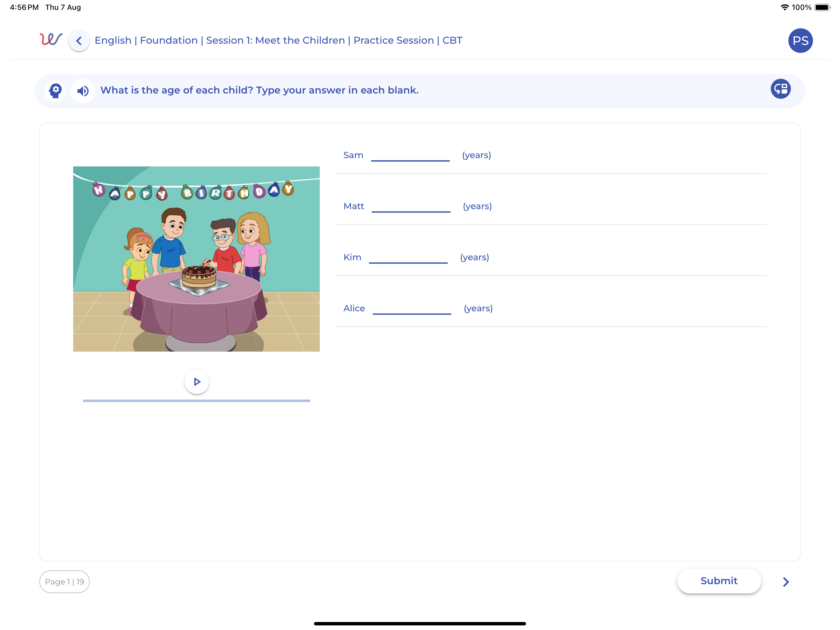
Task: Click the name label Matt
Action: (x=354, y=206)
